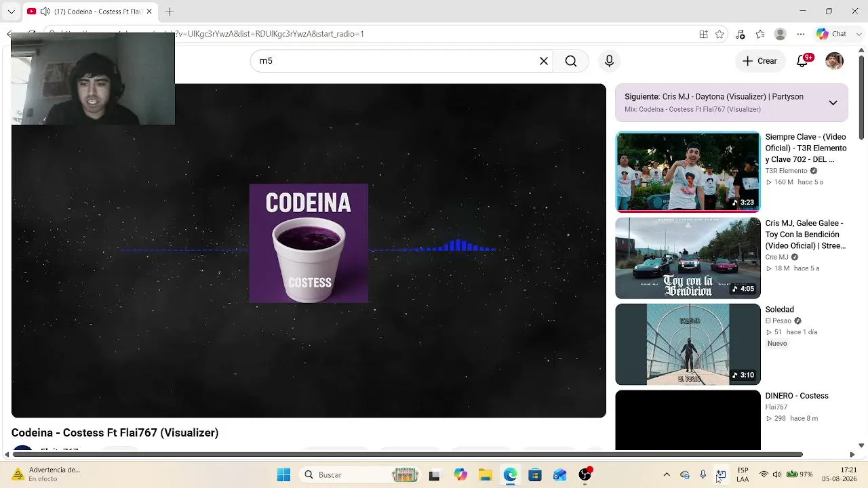Select the Codeina YouTube browser tab
The image size is (868, 488).
(90, 12)
